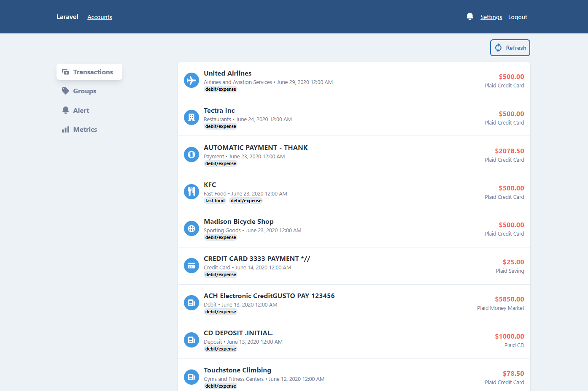Go to the Alert sidebar section
The height and width of the screenshot is (391, 588).
coord(81,111)
